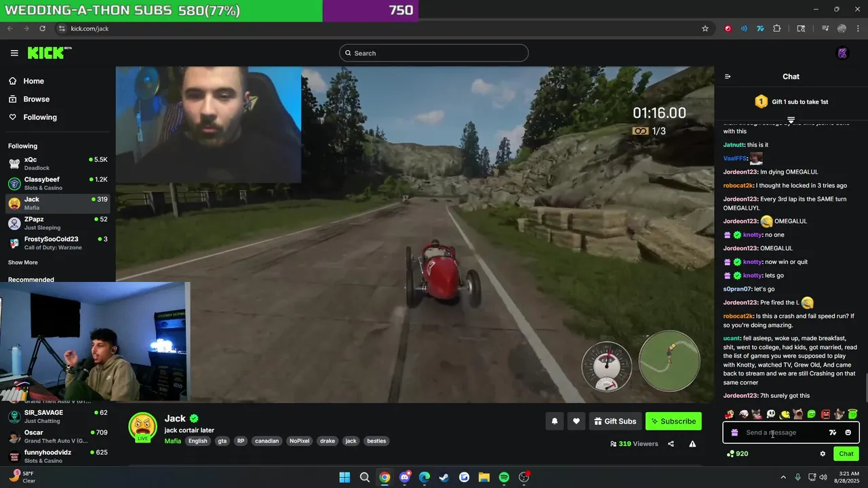Expand Show More in Following list

[23, 262]
